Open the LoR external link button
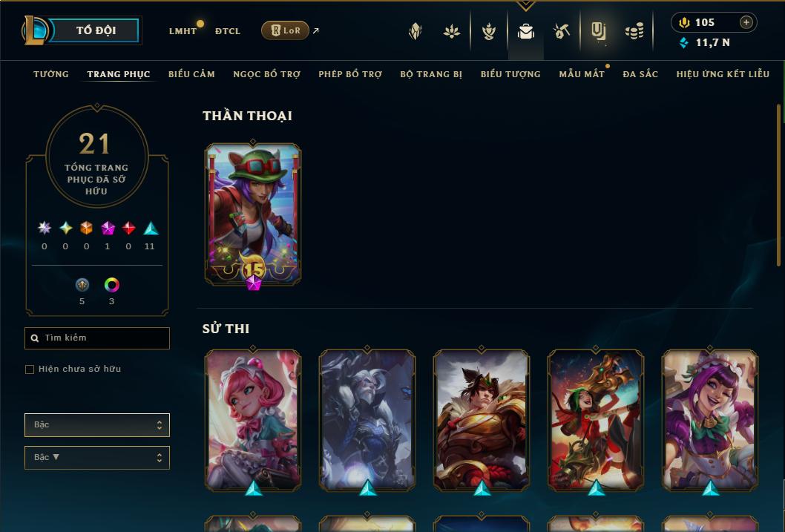Screen dimensions: 785x532 click(286, 30)
